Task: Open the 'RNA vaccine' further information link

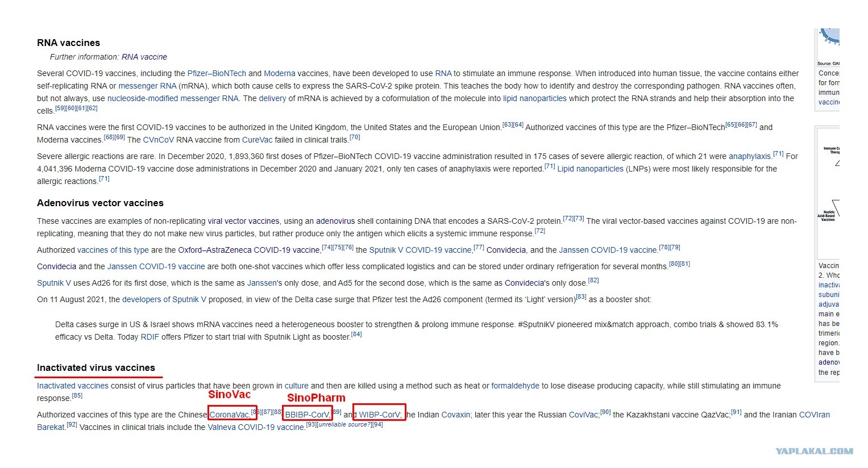Action: pyautogui.click(x=144, y=57)
